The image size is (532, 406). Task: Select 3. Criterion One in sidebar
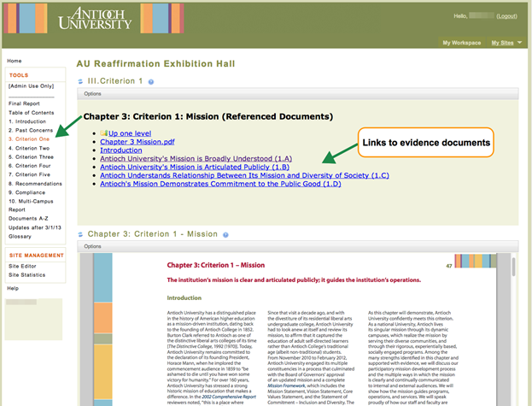29,139
